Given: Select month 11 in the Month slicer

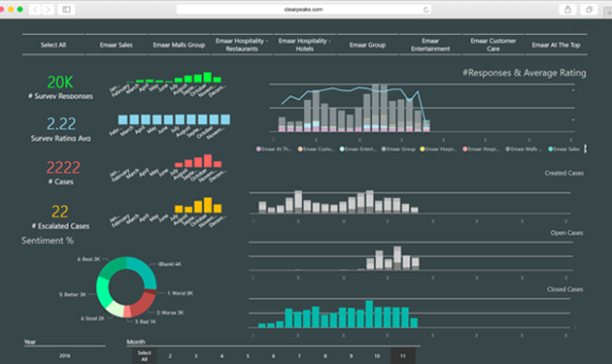Looking at the screenshot, I should click(x=403, y=356).
